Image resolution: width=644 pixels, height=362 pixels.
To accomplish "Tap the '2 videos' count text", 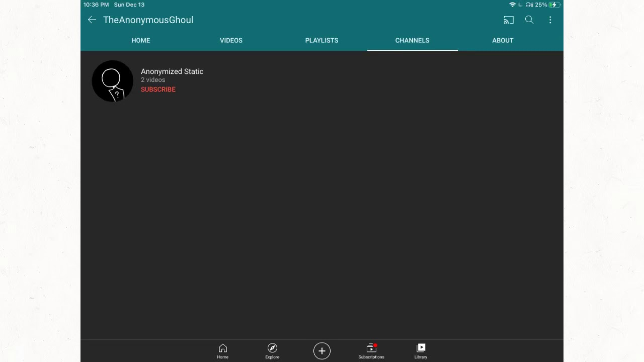I will pyautogui.click(x=153, y=80).
